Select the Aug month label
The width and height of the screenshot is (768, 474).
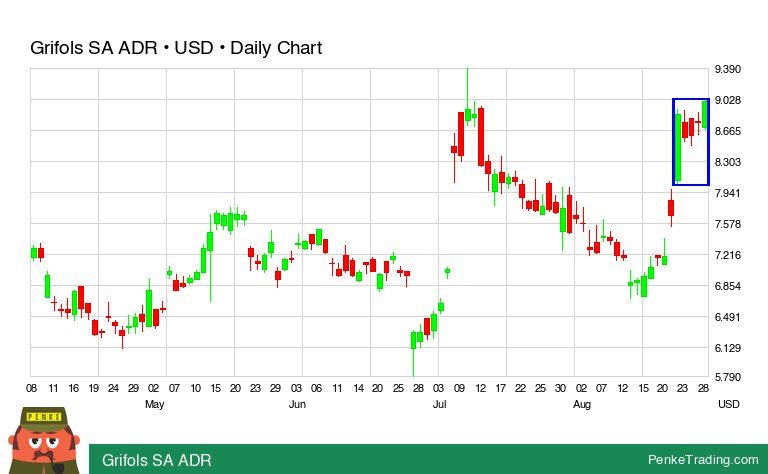click(582, 404)
